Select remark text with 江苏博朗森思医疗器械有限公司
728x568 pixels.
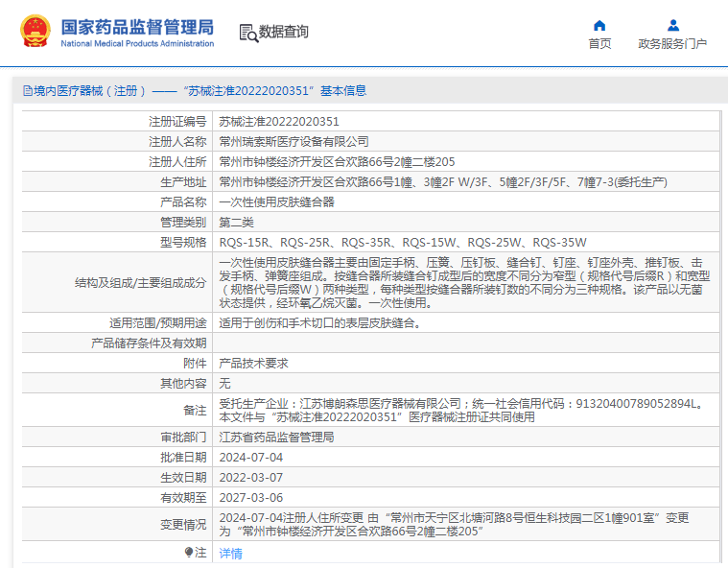tap(463, 410)
